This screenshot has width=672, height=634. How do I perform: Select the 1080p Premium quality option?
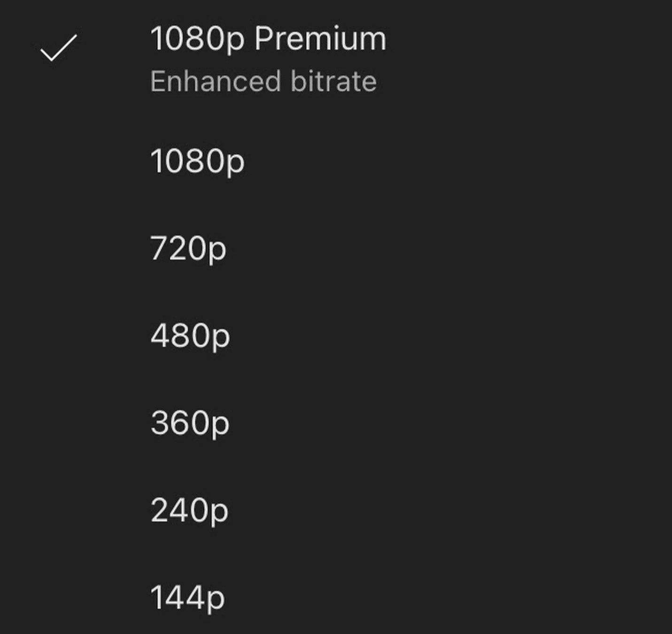[x=268, y=39]
